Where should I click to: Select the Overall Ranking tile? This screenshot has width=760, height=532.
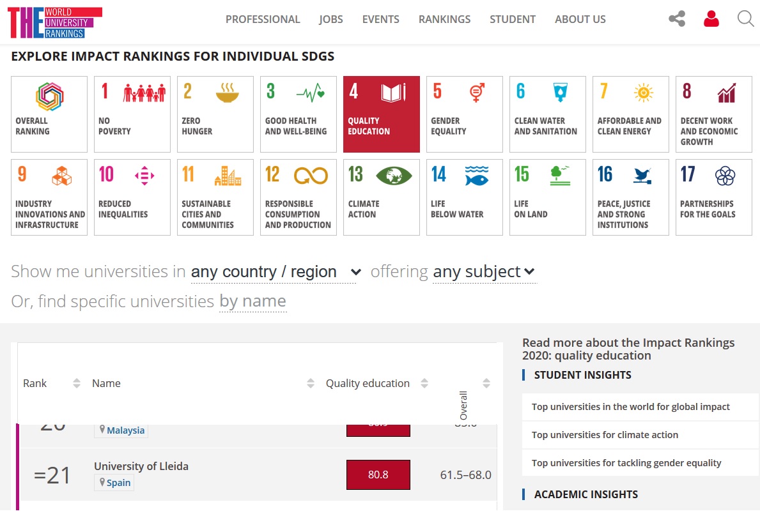coord(49,114)
